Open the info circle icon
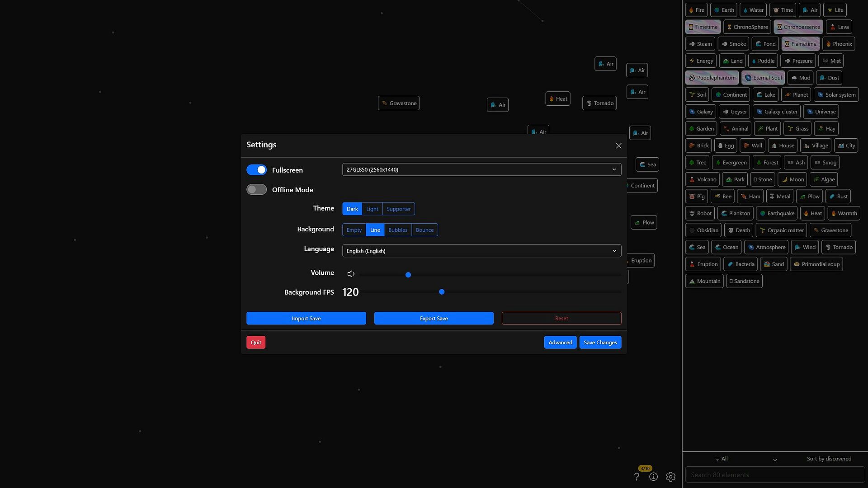Screen dimensions: 868x488 (653, 477)
